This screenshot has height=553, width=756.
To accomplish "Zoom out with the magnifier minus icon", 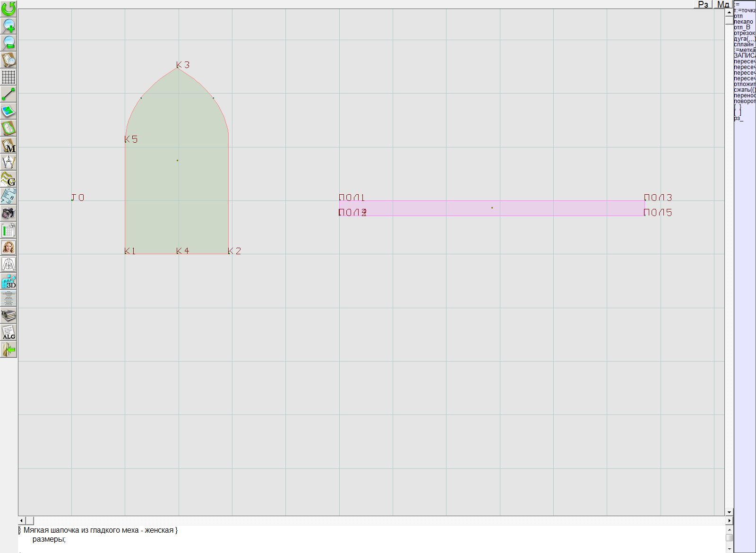I will point(9,43).
